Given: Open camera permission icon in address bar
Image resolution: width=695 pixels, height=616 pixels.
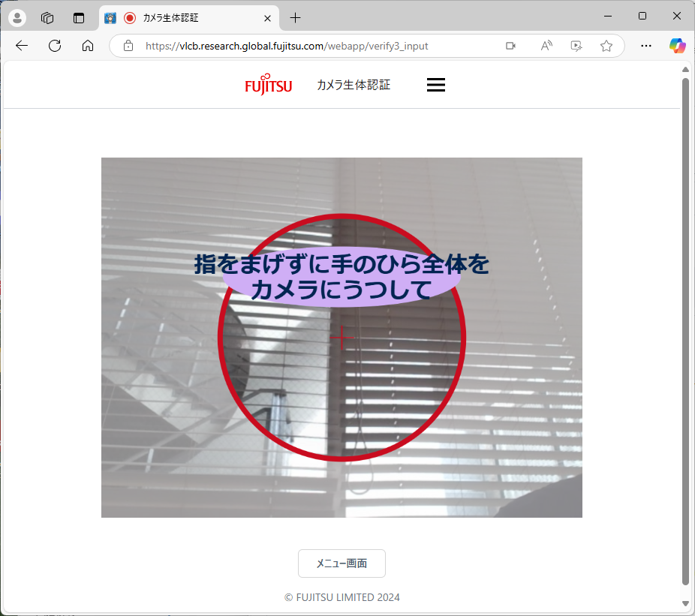Looking at the screenshot, I should tap(510, 46).
